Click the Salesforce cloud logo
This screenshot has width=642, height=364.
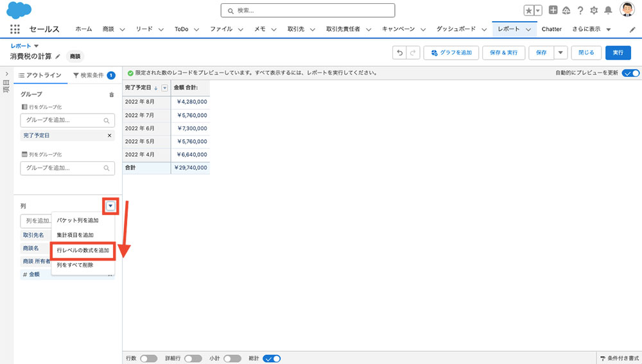[19, 10]
